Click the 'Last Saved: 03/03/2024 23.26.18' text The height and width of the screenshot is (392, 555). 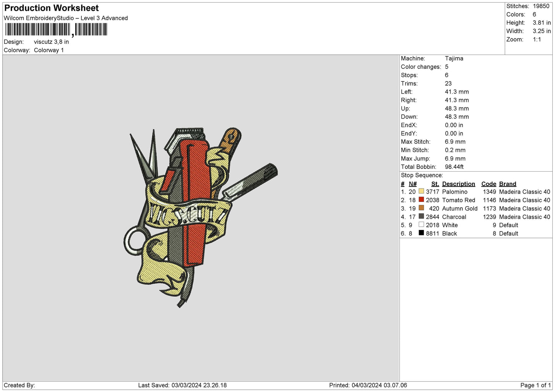tap(182, 385)
